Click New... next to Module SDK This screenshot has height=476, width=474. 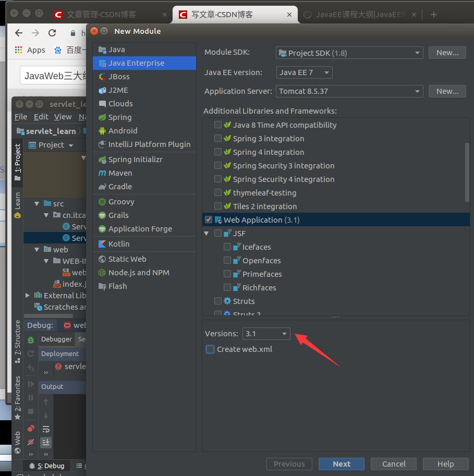pyautogui.click(x=447, y=53)
